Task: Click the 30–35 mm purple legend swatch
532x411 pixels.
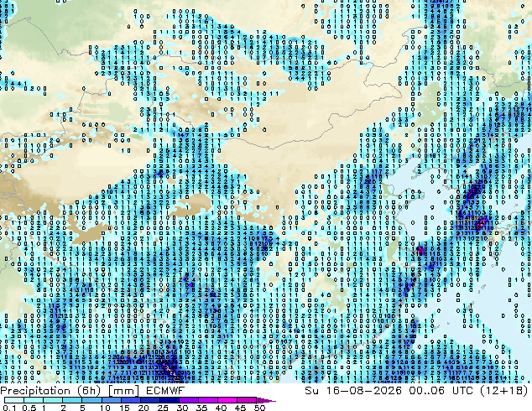Action: (x=189, y=400)
